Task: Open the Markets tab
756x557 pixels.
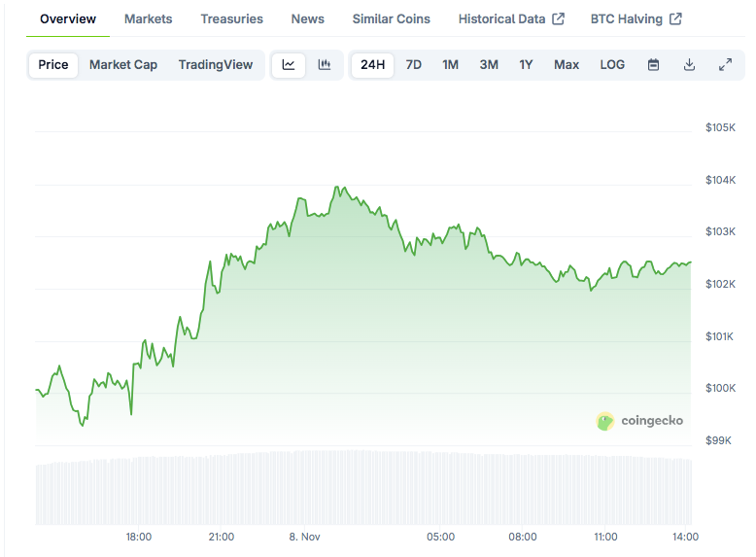Action: [149, 19]
